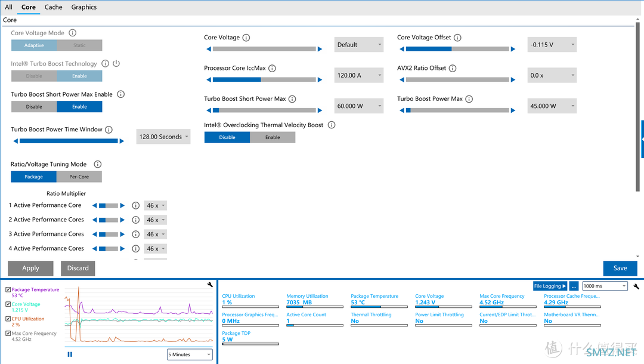Open info for 2 Active Performance Cores
Viewport: 644px width, 364px height.
135,220
